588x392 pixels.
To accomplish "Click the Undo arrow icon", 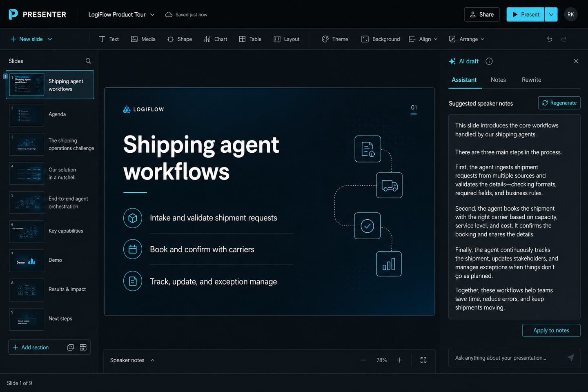I will (550, 39).
